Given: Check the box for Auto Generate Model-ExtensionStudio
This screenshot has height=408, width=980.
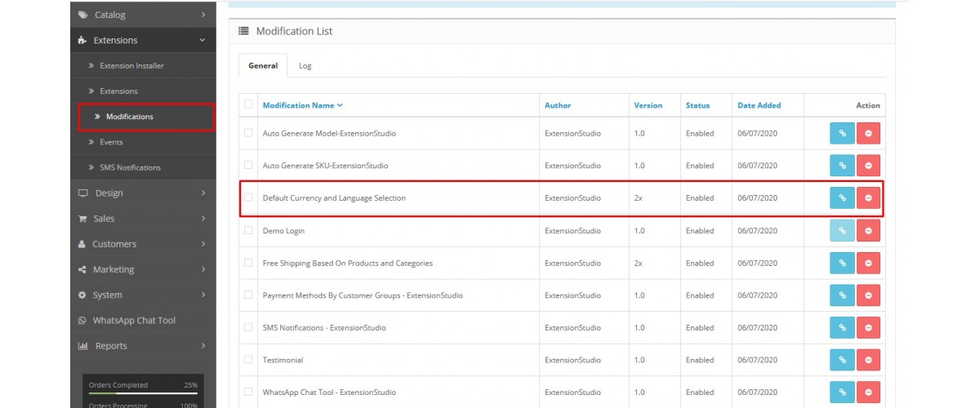Looking at the screenshot, I should pyautogui.click(x=248, y=133).
